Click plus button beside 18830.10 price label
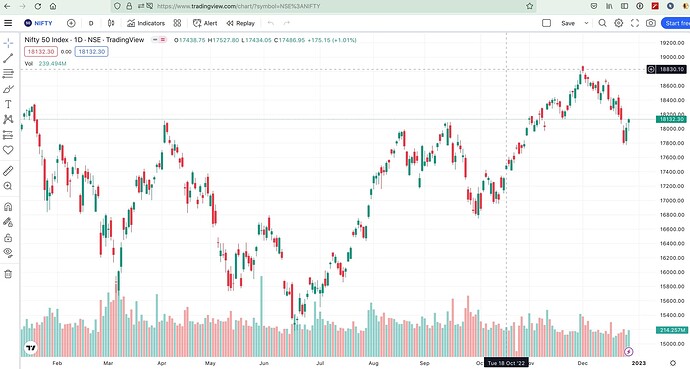Screen dimensions: 690x369 pos(651,69)
